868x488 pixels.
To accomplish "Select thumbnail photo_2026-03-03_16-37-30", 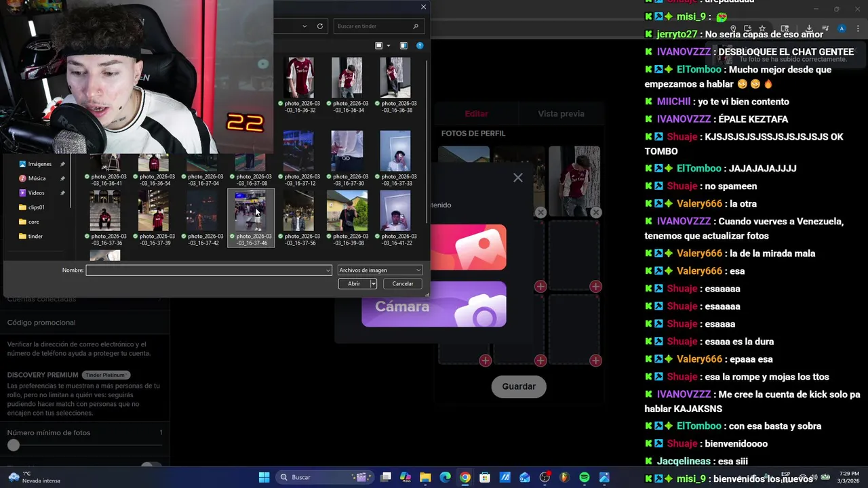I will [x=347, y=150].
